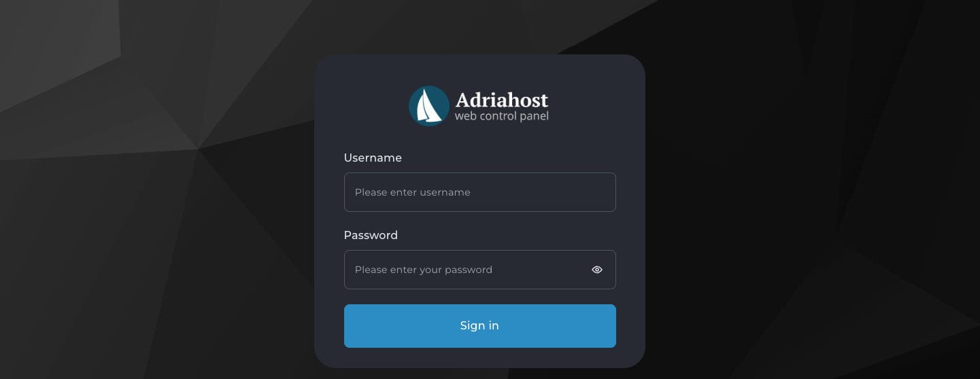The width and height of the screenshot is (980, 379).
Task: Click the Adriahost sailboat logo icon
Action: pyautogui.click(x=429, y=106)
